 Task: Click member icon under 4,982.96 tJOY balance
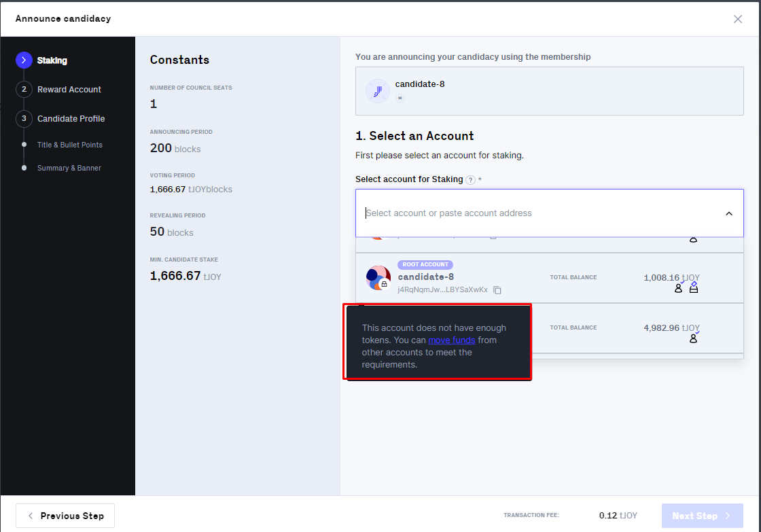[x=694, y=338]
